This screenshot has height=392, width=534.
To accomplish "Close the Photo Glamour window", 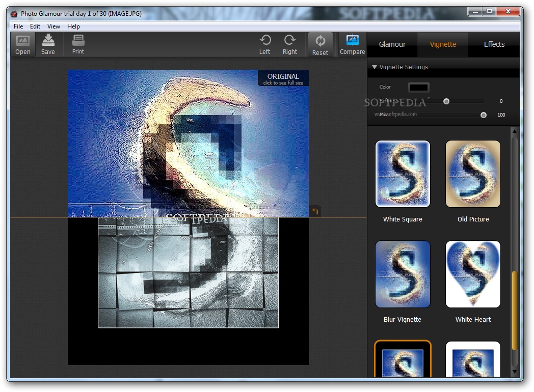I will point(508,12).
